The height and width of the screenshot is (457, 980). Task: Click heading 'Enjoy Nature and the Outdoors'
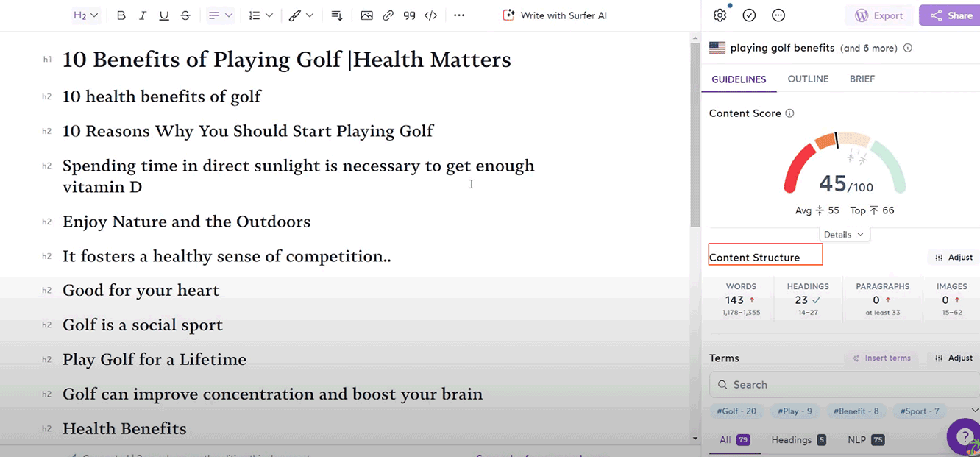186,222
